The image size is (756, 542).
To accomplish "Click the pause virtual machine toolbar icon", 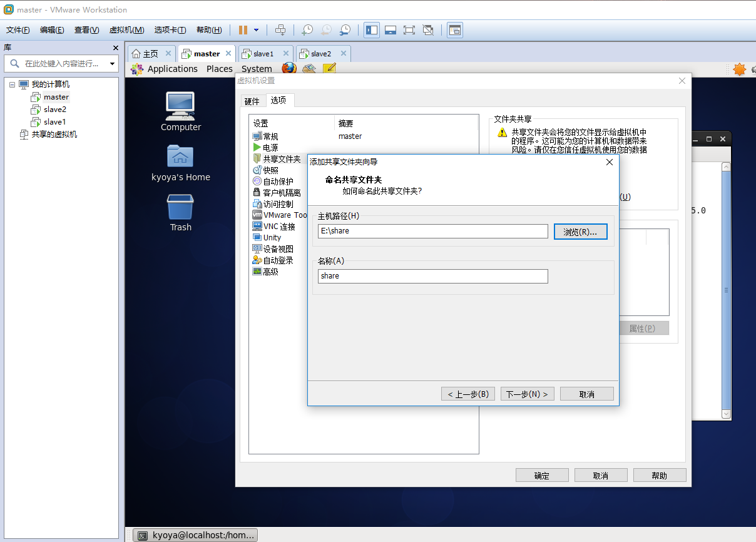I will pos(243,30).
